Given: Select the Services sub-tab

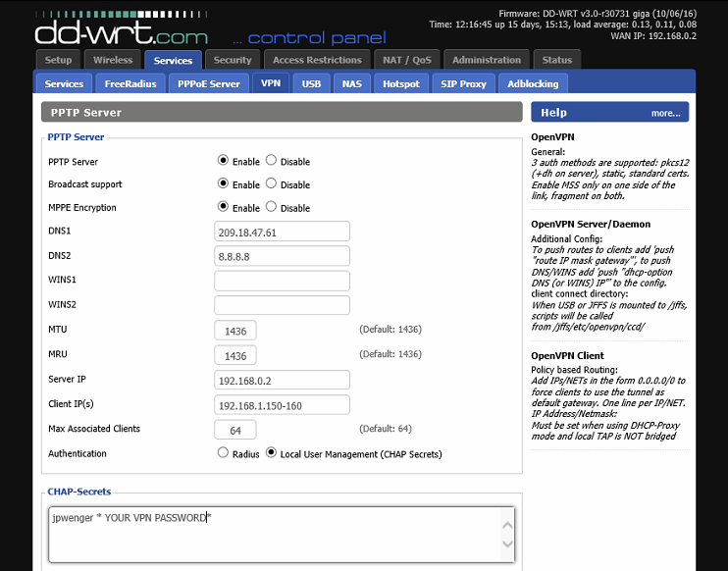Looking at the screenshot, I should (64, 84).
